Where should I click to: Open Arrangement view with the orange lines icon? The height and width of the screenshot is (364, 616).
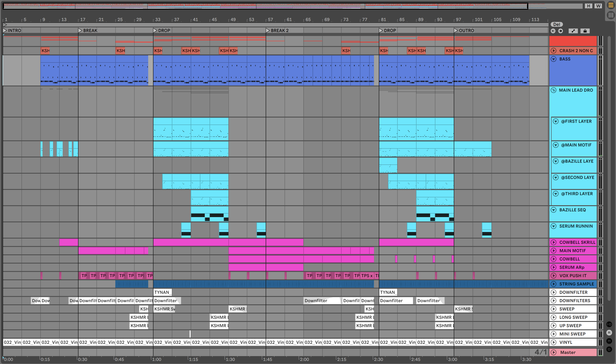coord(611,5)
